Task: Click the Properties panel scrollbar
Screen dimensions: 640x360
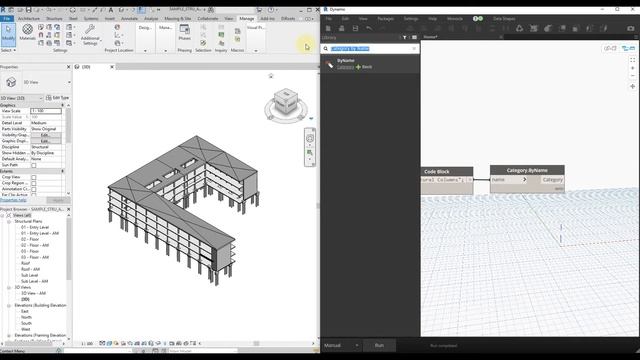Action: (68, 127)
